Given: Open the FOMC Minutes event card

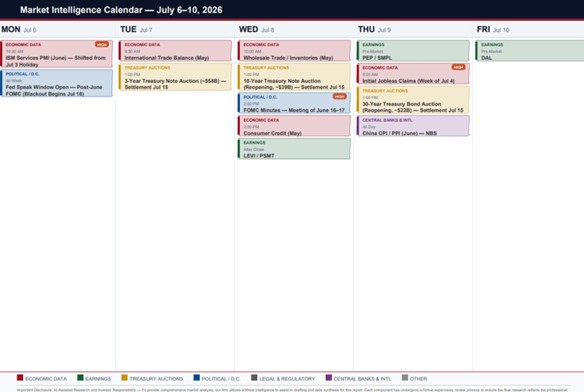Looking at the screenshot, I should pyautogui.click(x=294, y=103).
